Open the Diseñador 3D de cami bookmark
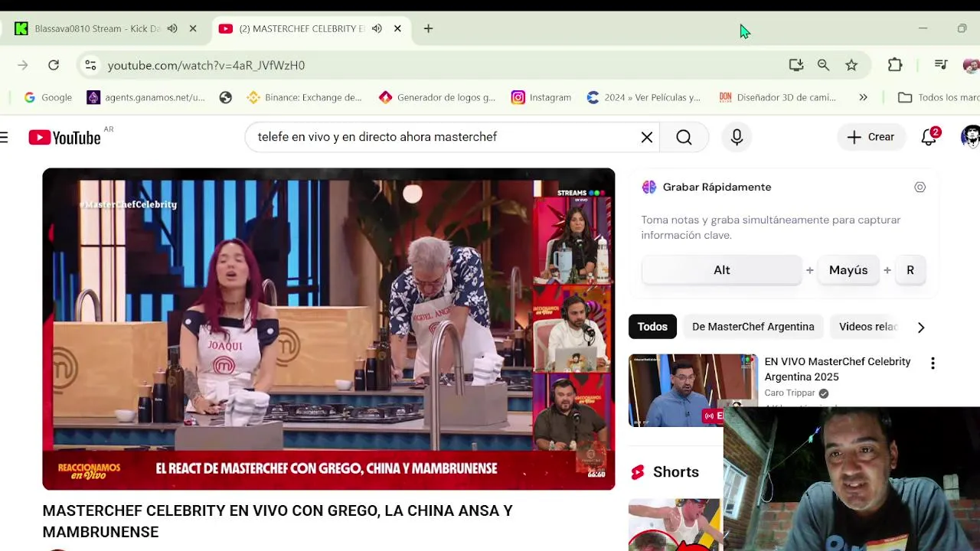This screenshot has width=980, height=551. [778, 97]
